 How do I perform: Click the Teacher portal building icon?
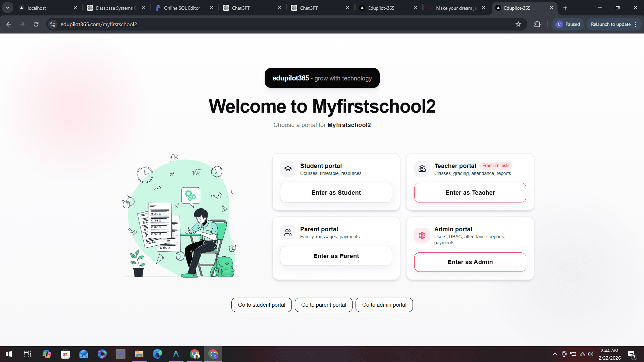[x=422, y=169]
